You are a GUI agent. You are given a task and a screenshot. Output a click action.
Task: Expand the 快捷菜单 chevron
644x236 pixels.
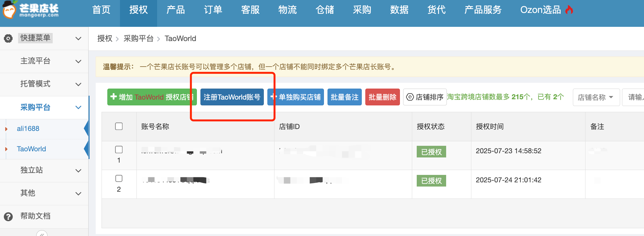pyautogui.click(x=78, y=38)
